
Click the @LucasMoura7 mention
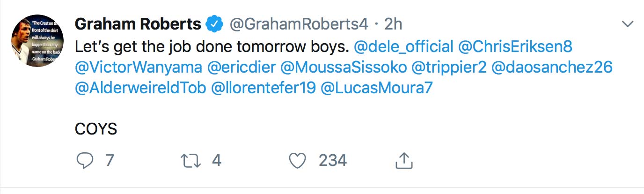click(377, 89)
